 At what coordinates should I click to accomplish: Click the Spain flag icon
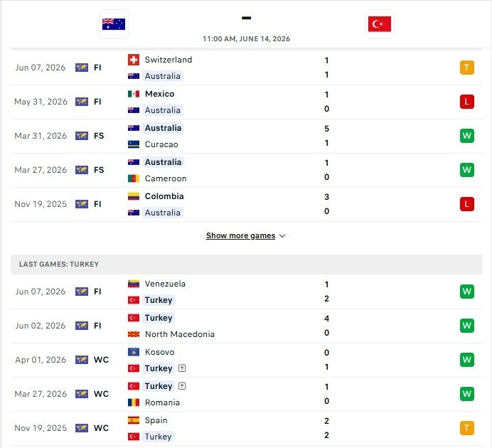pos(134,420)
